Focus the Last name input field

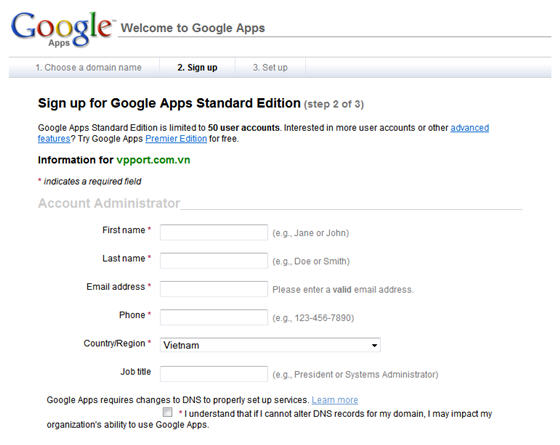coord(214,261)
